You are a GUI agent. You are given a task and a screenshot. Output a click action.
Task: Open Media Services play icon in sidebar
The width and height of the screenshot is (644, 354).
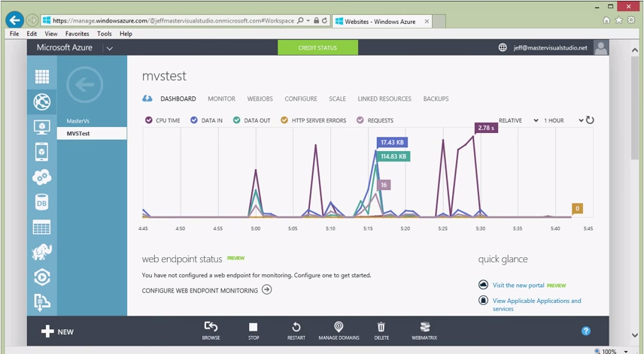pos(42,277)
